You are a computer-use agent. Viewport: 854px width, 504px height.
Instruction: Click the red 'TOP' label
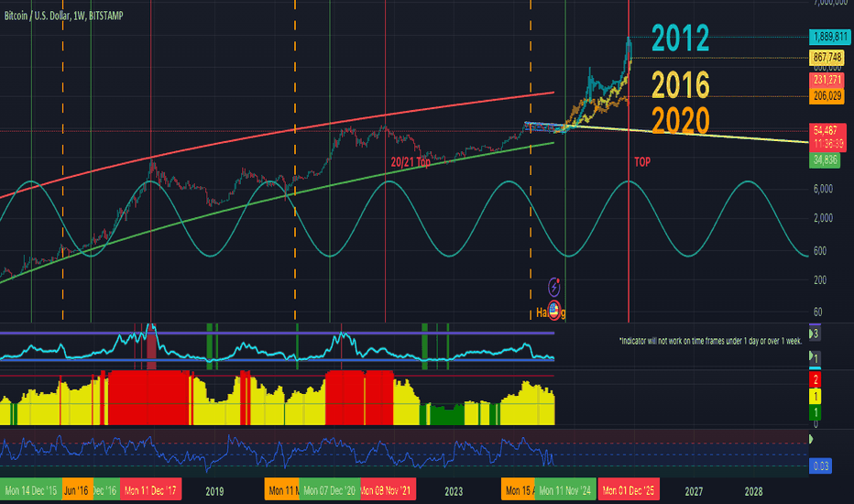tap(642, 162)
